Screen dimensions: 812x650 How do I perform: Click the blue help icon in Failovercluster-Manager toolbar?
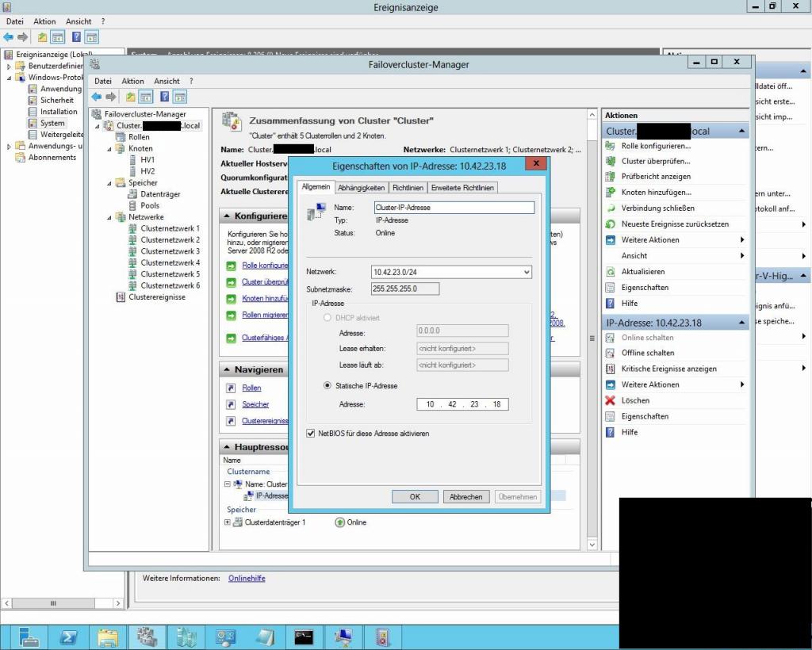click(x=165, y=97)
